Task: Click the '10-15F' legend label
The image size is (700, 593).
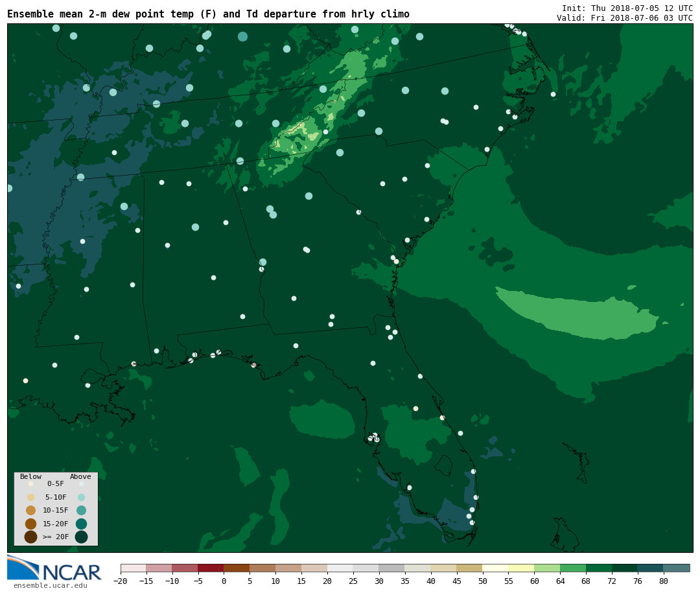Action: [56, 511]
